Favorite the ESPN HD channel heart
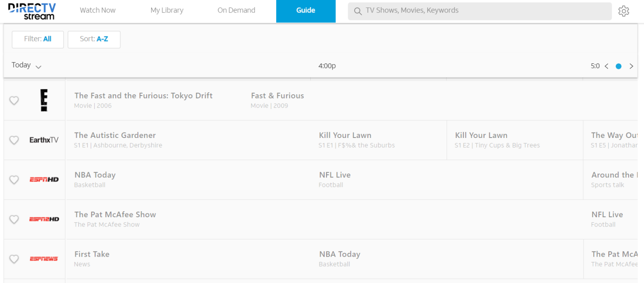Image resolution: width=644 pixels, height=283 pixels. [14, 179]
